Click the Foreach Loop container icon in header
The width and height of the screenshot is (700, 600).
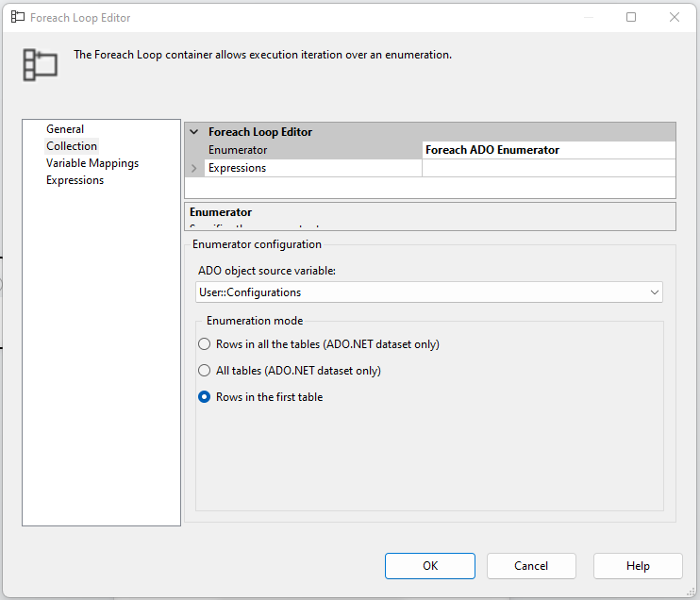pyautogui.click(x=41, y=63)
